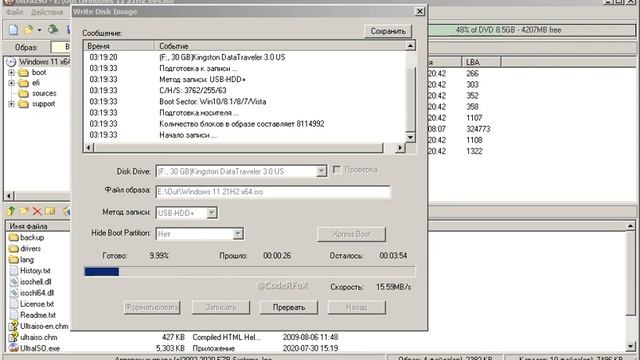Viewport: 640px width, 360px height.
Task: Click the LBA column header
Action: 481,62
